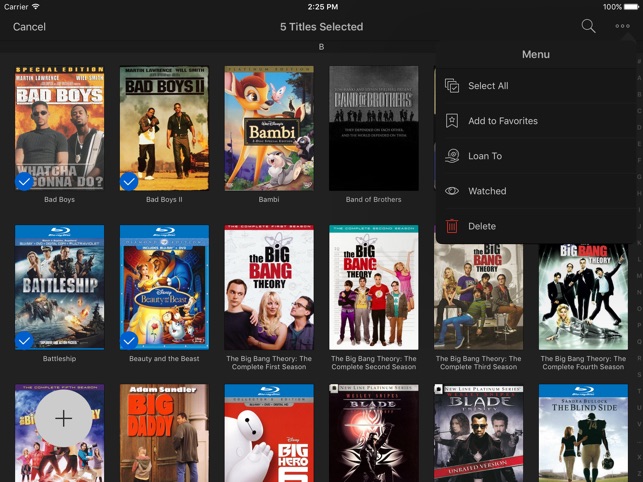Tap the Cancel button
Viewport: 643px width, 482px height.
(x=29, y=27)
